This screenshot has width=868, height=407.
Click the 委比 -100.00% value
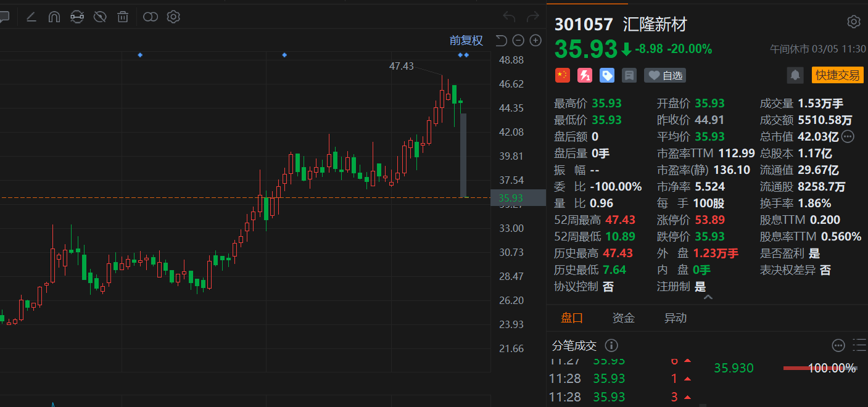point(616,186)
